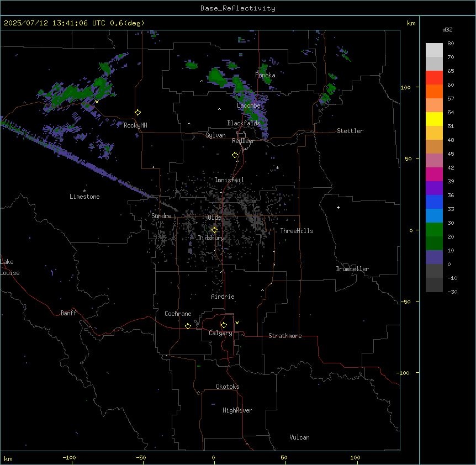
Task: Click the yellow diamond marker beside RockyMH
Action: (x=138, y=113)
